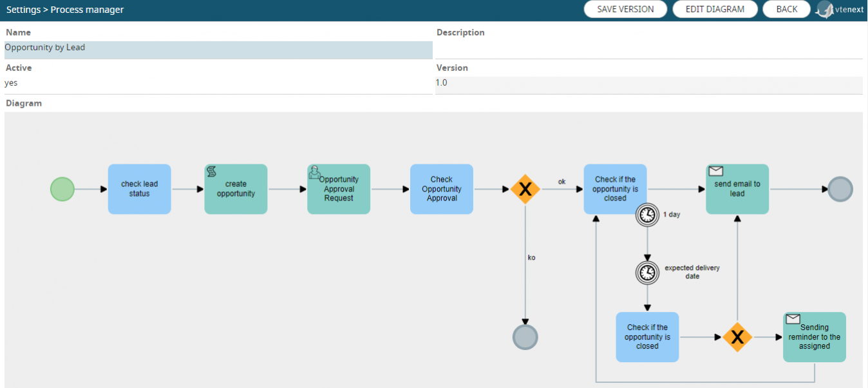Select the exclusive gateway before Sending reminder
The image size is (868, 388).
tap(737, 337)
